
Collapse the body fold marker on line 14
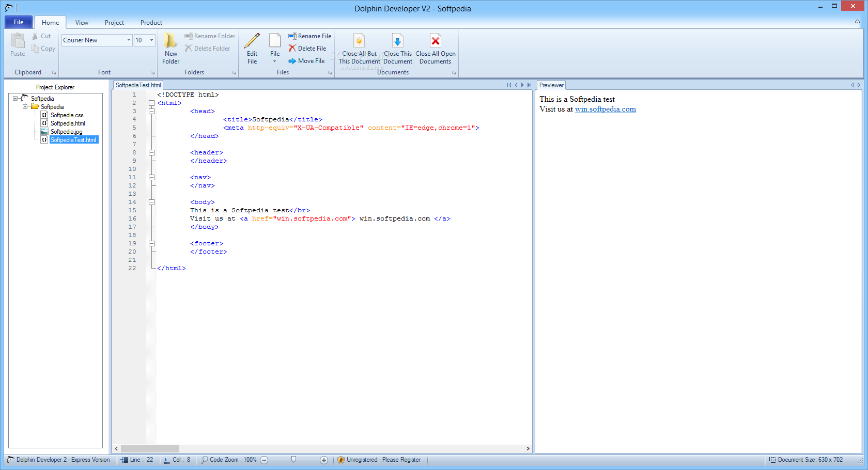pyautogui.click(x=152, y=202)
